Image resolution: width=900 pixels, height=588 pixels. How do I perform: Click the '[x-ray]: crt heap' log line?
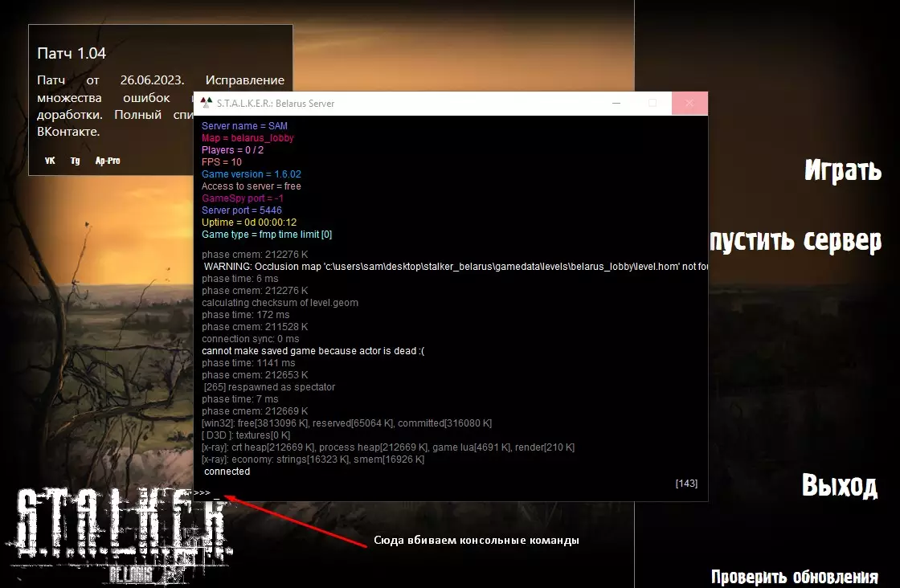tap(388, 447)
